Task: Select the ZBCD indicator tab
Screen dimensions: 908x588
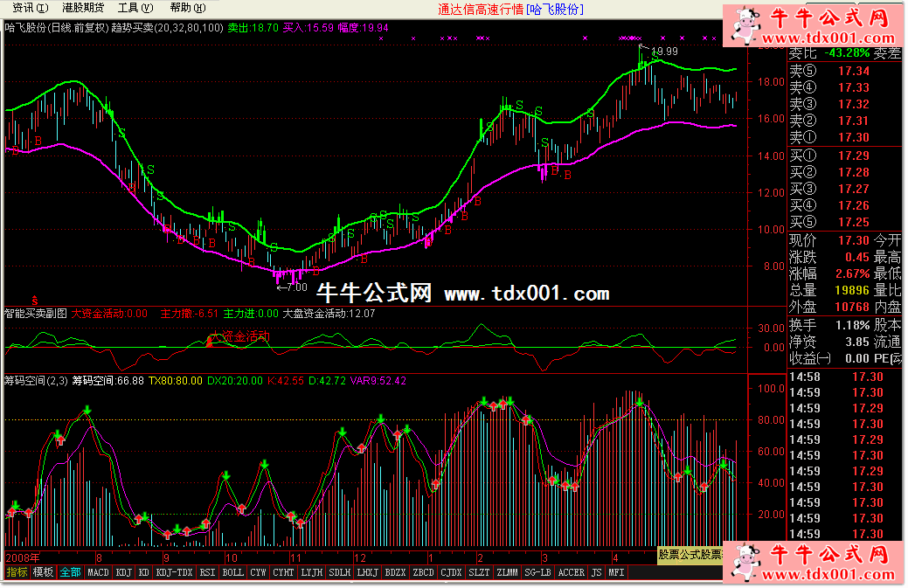Action: (423, 572)
